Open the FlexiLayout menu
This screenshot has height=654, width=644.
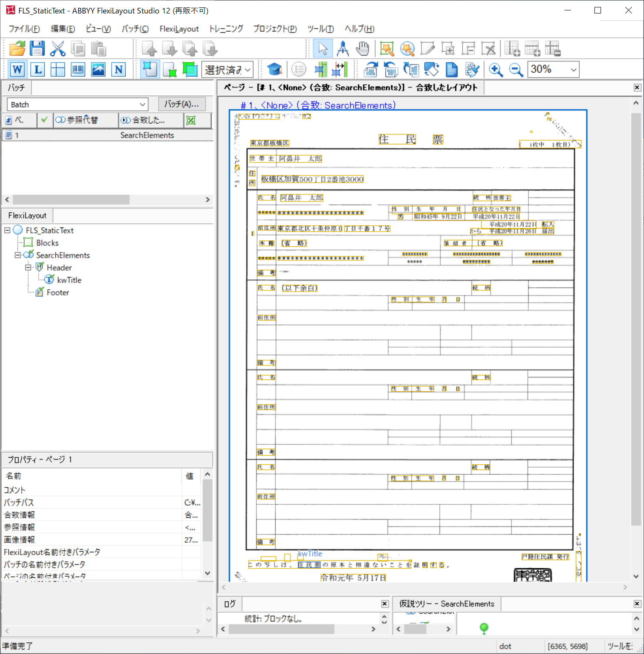click(179, 29)
